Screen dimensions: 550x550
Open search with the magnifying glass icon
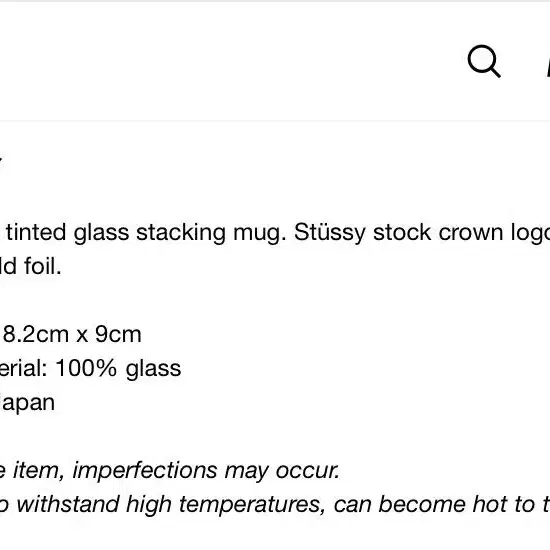point(484,61)
